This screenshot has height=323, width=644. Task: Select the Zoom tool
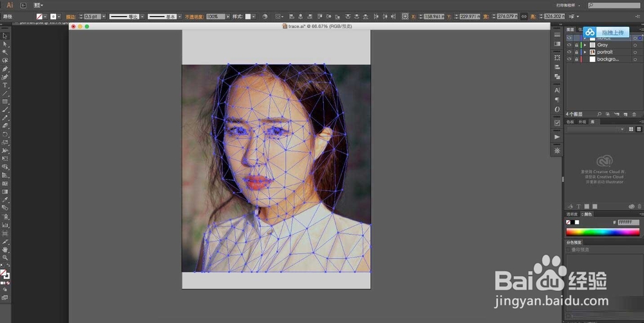tap(5, 258)
